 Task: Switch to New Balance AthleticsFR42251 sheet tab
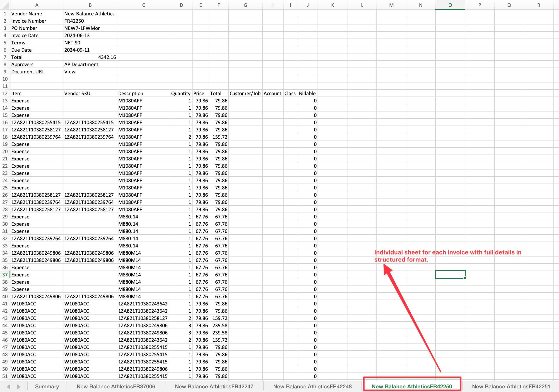tap(511, 386)
